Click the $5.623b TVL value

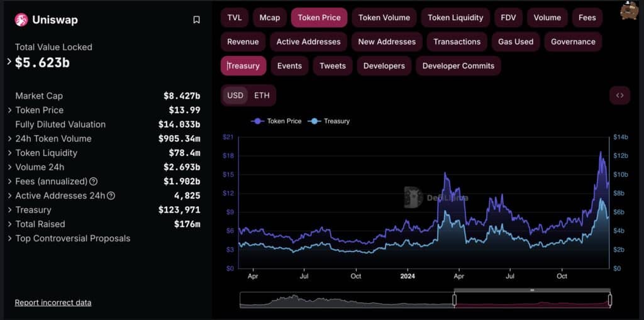42,62
